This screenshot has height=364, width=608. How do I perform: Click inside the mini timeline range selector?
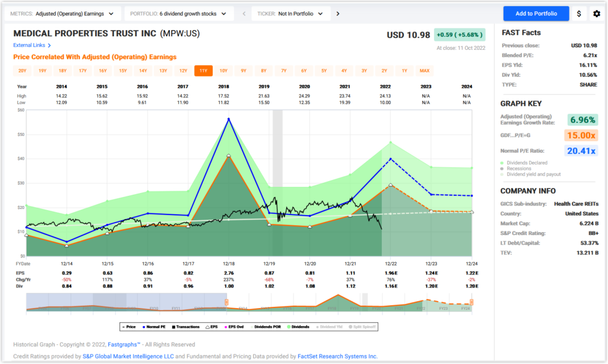pos(249,304)
